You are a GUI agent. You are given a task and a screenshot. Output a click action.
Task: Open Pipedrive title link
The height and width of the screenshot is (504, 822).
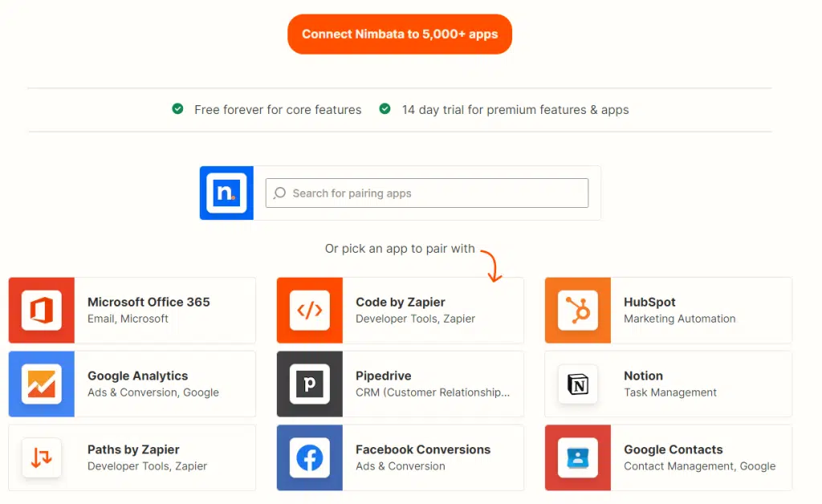[383, 376]
